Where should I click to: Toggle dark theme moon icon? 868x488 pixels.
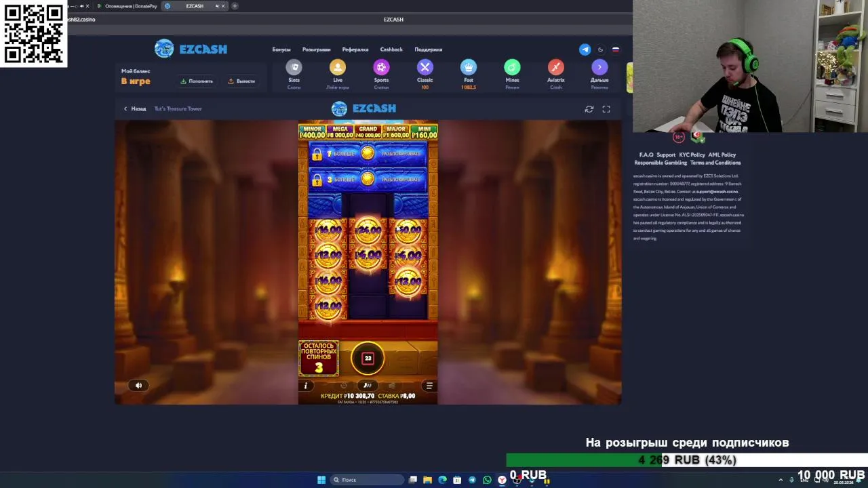(x=600, y=49)
